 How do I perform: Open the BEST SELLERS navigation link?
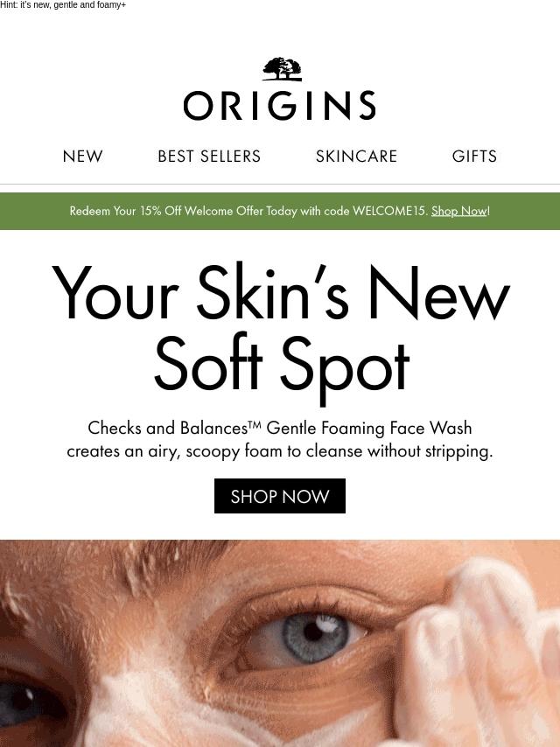(x=209, y=157)
